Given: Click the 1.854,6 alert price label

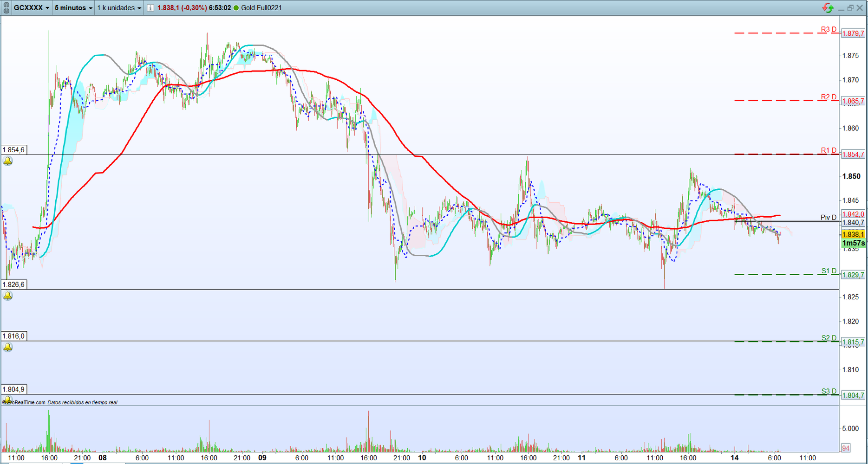Looking at the screenshot, I should (13, 150).
